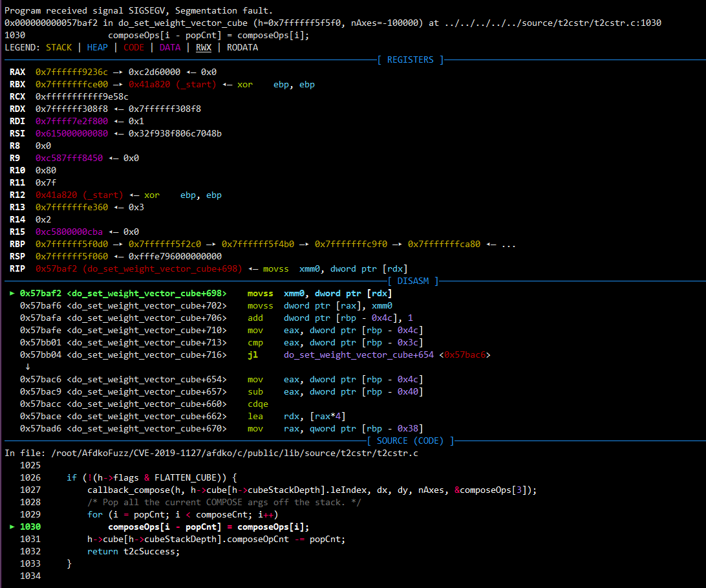Image resolution: width=706 pixels, height=588 pixels.
Task: Click R12 value 0x41a820 (_start)
Action: 80,195
